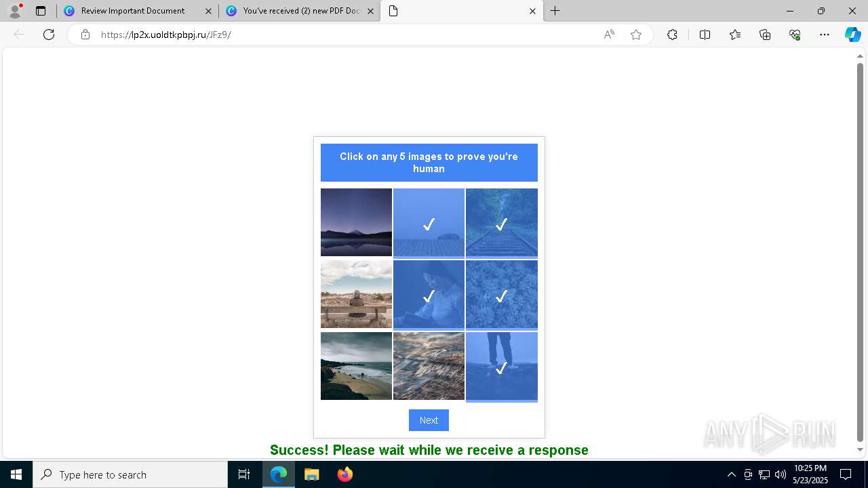
Task: Open the Extensions puzzle icon
Action: tap(672, 35)
